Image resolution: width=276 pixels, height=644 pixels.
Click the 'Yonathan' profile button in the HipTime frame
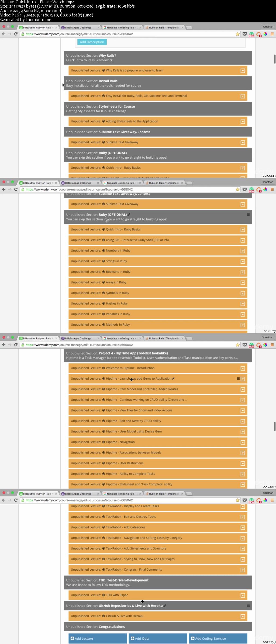268,337
